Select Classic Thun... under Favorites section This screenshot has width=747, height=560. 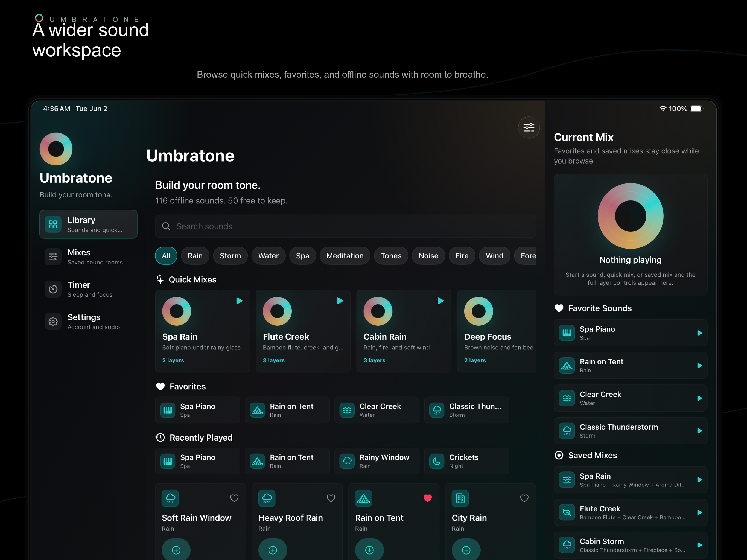coord(466,410)
